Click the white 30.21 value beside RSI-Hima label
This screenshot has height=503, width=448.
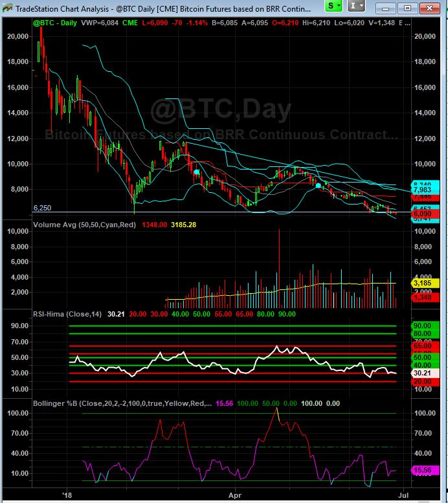click(x=116, y=314)
